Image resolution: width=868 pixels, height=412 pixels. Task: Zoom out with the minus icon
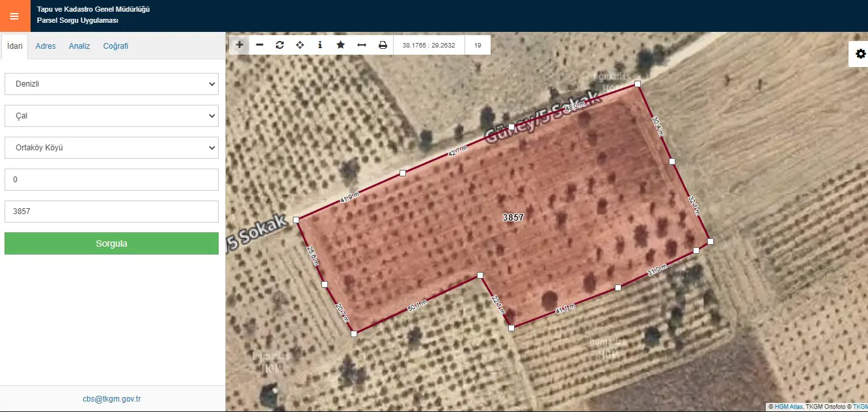[260, 45]
